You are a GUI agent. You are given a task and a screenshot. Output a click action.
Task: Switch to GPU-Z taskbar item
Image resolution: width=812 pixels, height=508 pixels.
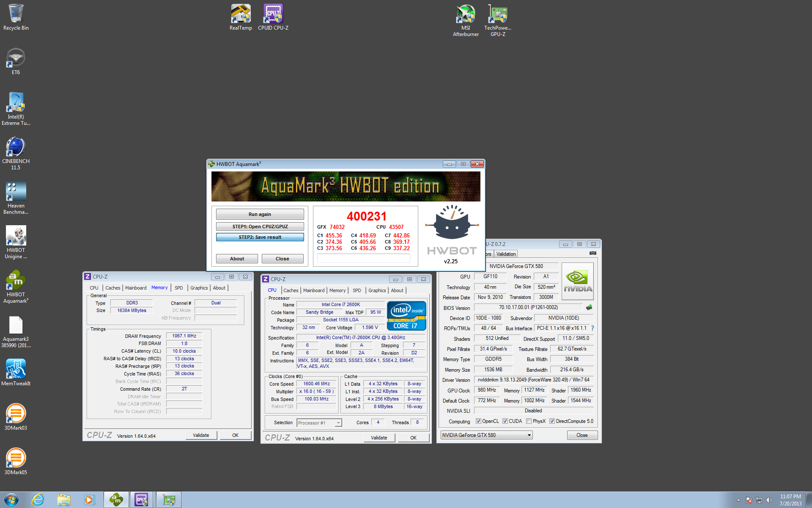(x=169, y=500)
